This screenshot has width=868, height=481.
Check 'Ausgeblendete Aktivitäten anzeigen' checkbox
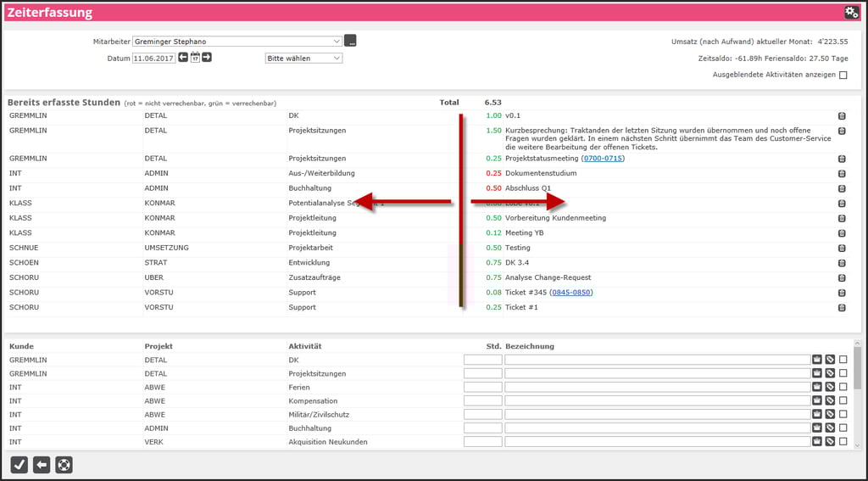coord(843,75)
